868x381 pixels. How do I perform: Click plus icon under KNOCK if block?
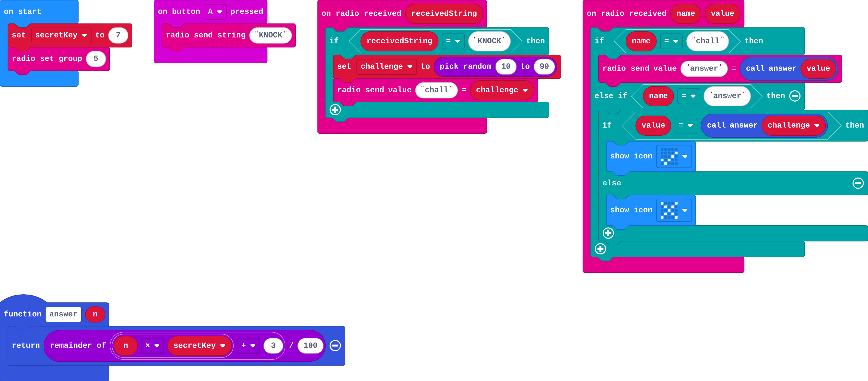pyautogui.click(x=335, y=110)
